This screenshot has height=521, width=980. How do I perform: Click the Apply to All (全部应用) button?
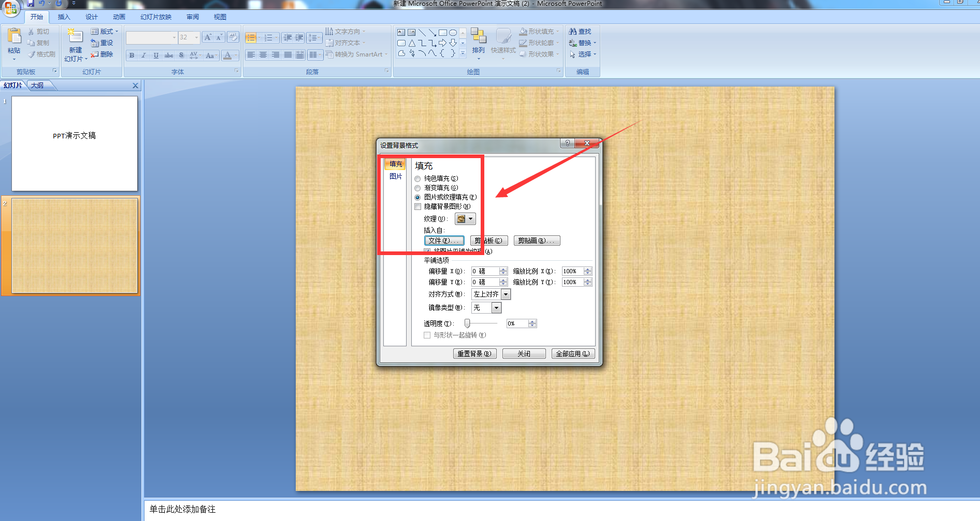point(573,354)
